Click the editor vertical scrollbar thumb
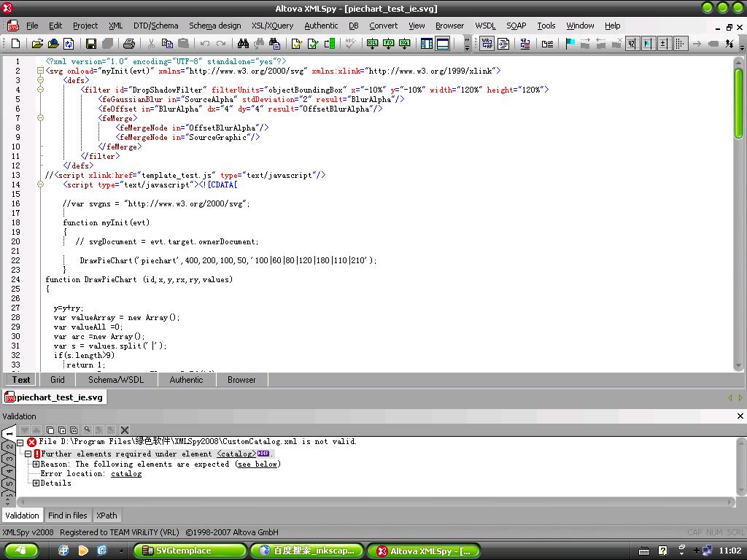The height and width of the screenshot is (560, 747). 738,104
